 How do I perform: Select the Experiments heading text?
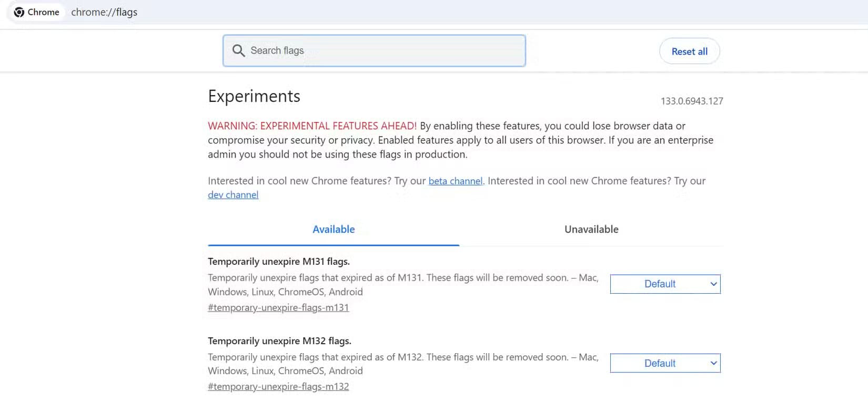[254, 96]
